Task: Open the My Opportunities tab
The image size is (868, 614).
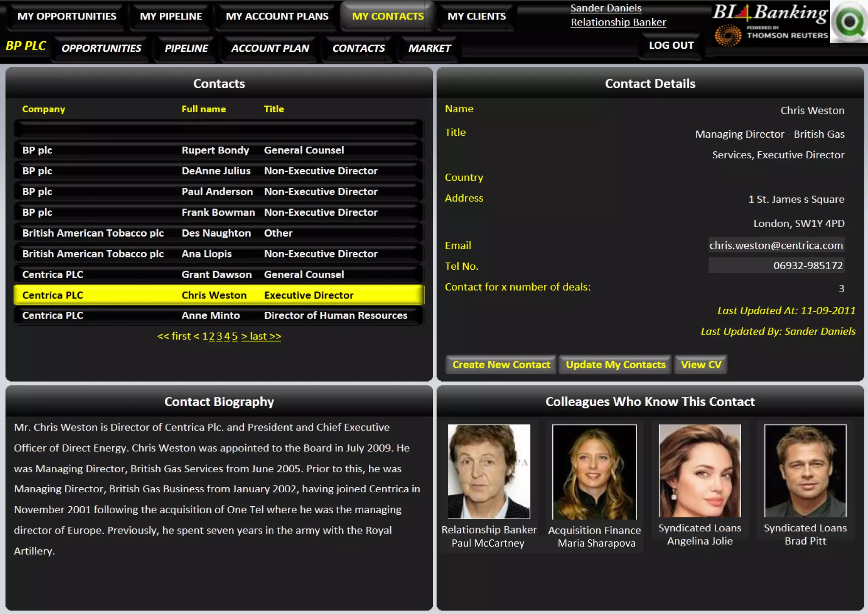Action: pos(67,16)
